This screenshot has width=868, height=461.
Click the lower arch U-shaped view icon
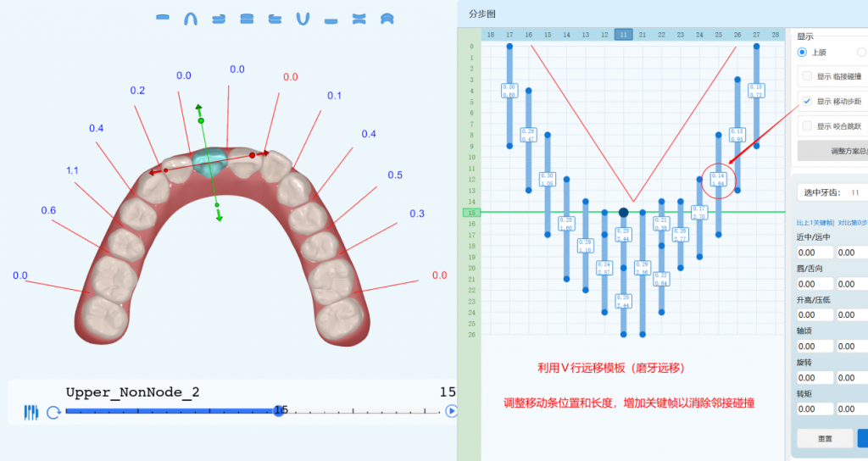303,18
